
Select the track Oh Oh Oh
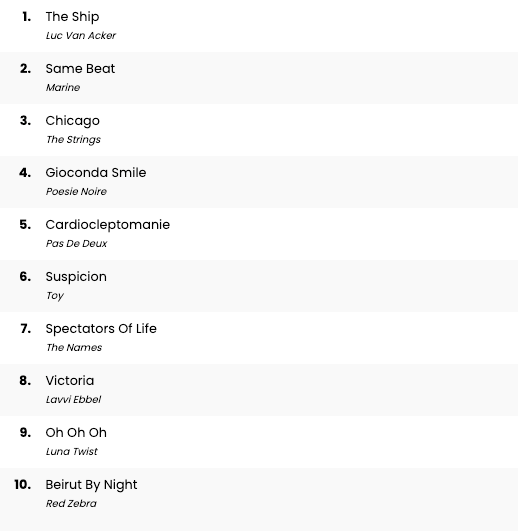(x=76, y=433)
